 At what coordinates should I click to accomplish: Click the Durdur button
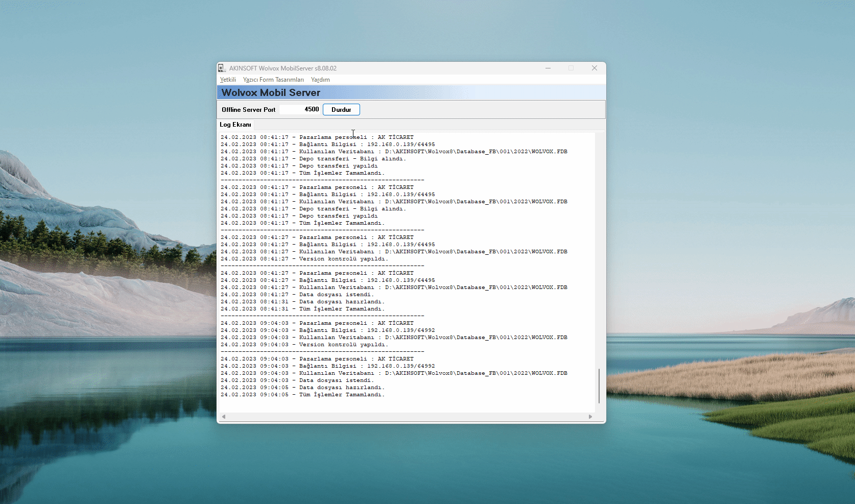tap(341, 110)
